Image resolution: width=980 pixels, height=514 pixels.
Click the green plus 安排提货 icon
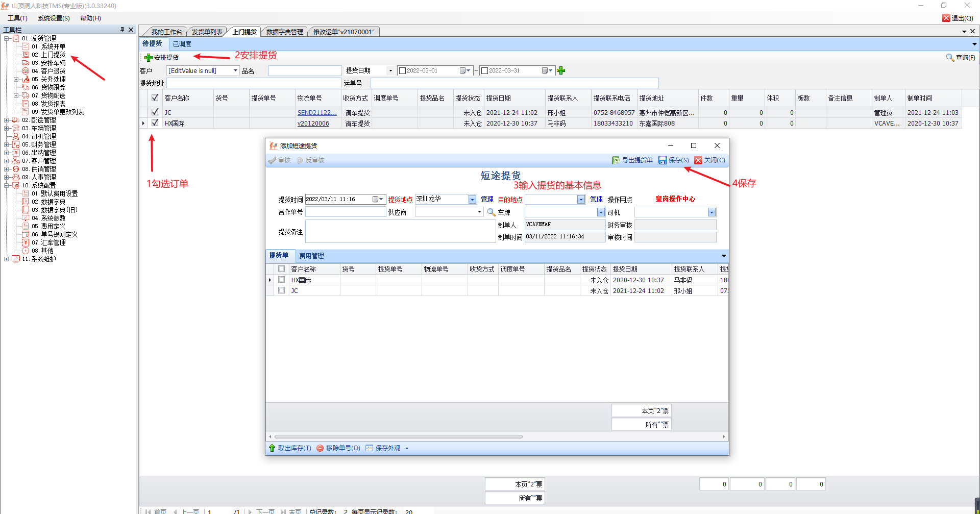click(149, 58)
